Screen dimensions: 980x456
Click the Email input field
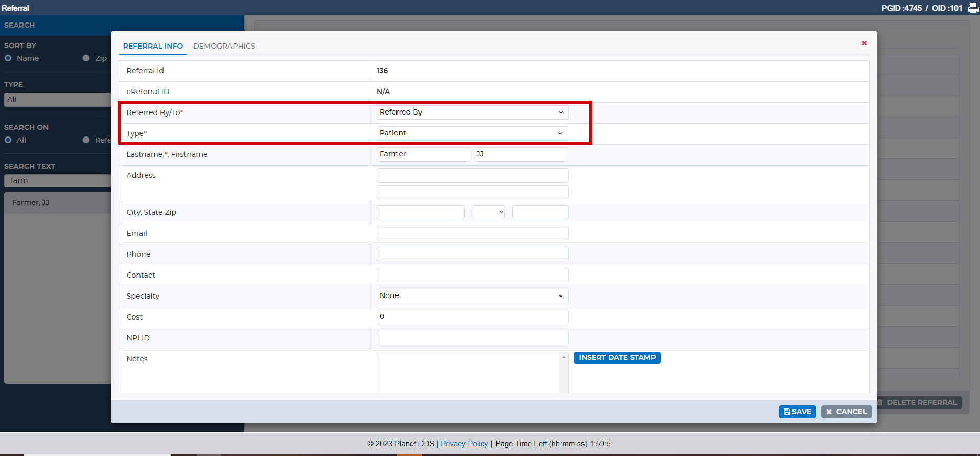pos(472,233)
